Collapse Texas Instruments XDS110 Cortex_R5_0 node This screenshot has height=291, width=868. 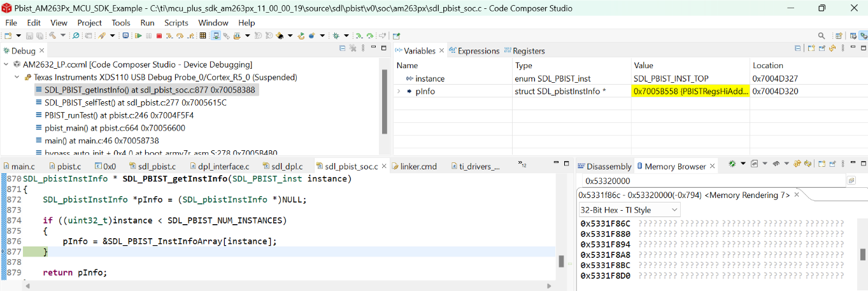(x=17, y=77)
